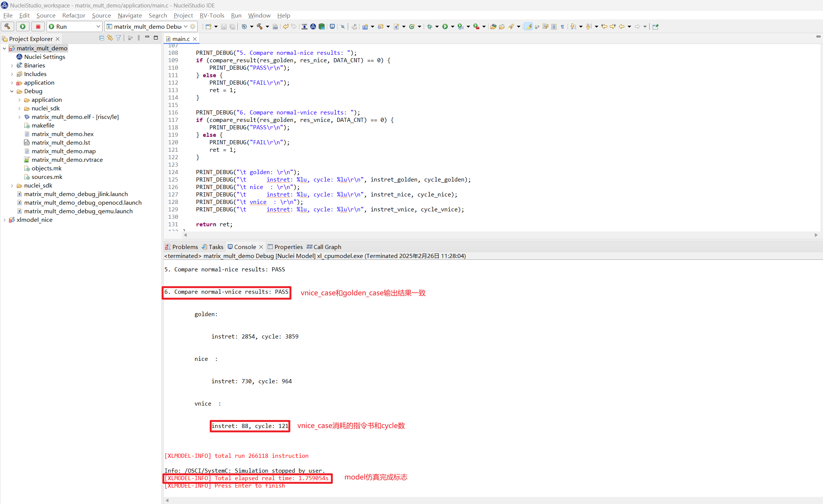Toggle Mark Occurrences highlighter

point(528,26)
